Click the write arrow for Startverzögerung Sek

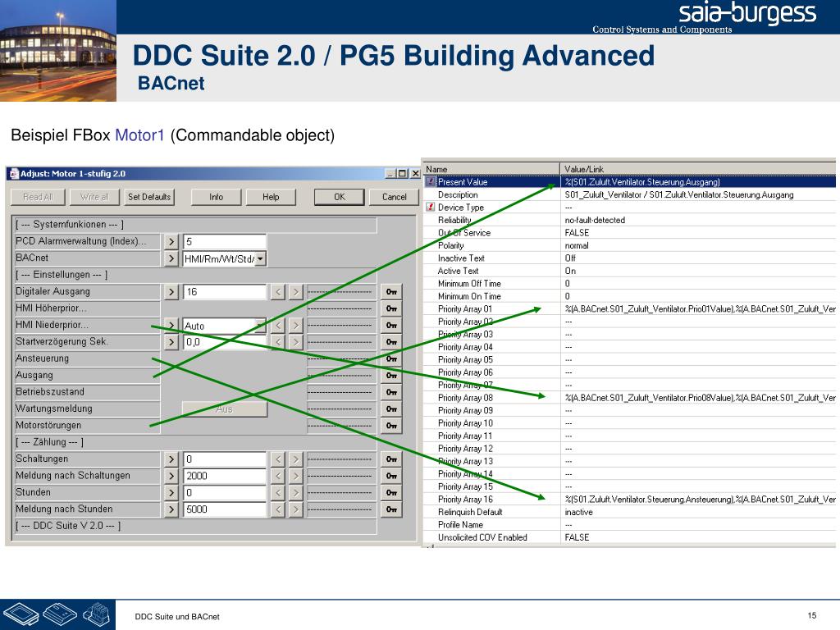point(171,342)
